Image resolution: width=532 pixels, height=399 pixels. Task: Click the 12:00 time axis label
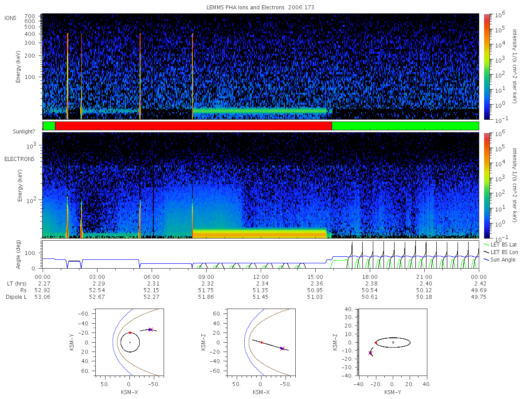pos(261,276)
